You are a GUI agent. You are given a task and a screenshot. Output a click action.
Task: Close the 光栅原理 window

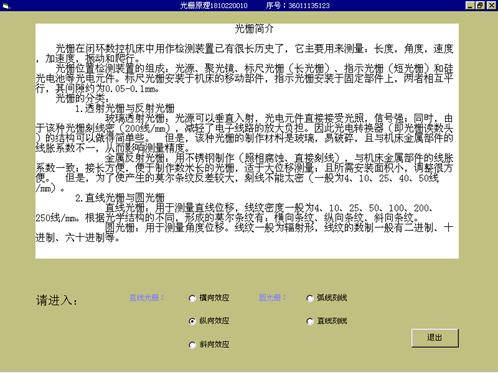[491, 5]
